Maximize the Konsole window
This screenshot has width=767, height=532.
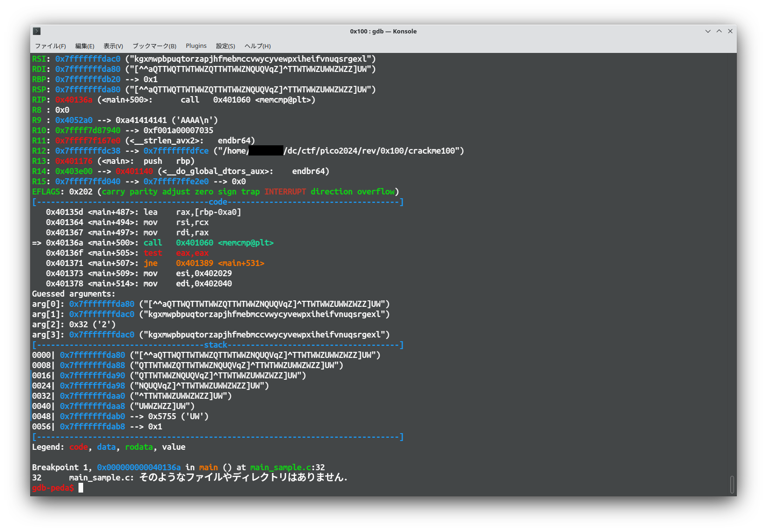pyautogui.click(x=719, y=31)
